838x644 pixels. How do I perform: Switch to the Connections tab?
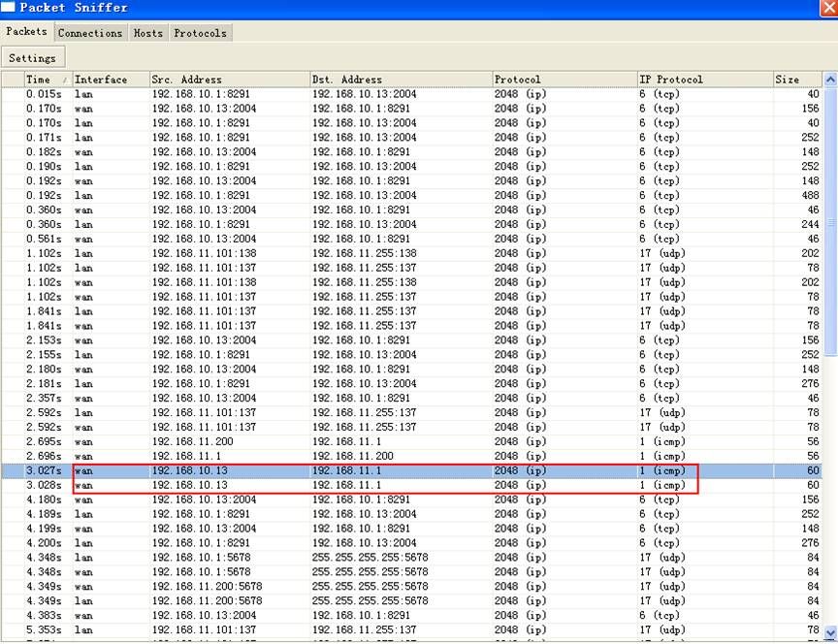(90, 33)
